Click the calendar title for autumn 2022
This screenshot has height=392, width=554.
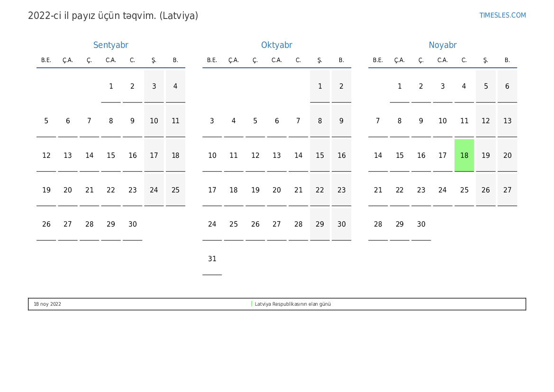113,16
